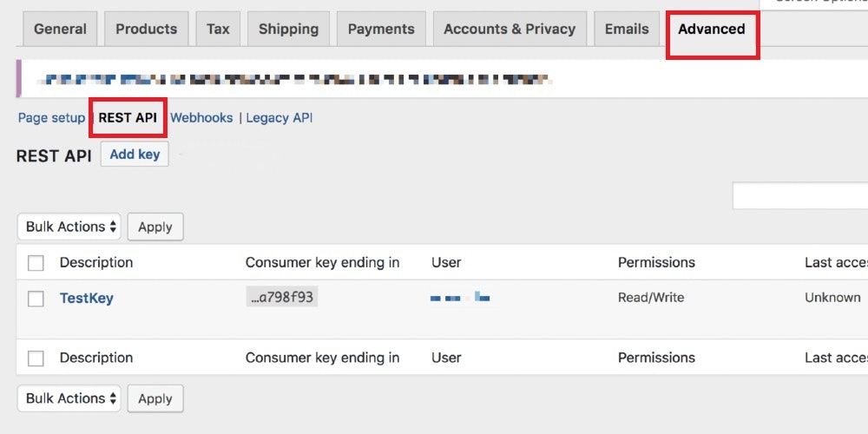The width and height of the screenshot is (868, 434).
Task: Open the Legacy API link
Action: pos(279,118)
